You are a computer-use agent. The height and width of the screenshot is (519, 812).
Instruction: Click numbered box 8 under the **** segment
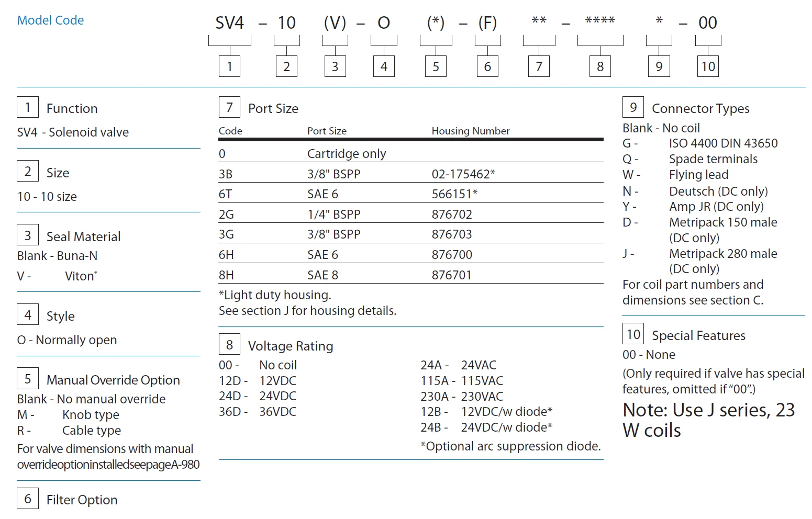coord(600,66)
